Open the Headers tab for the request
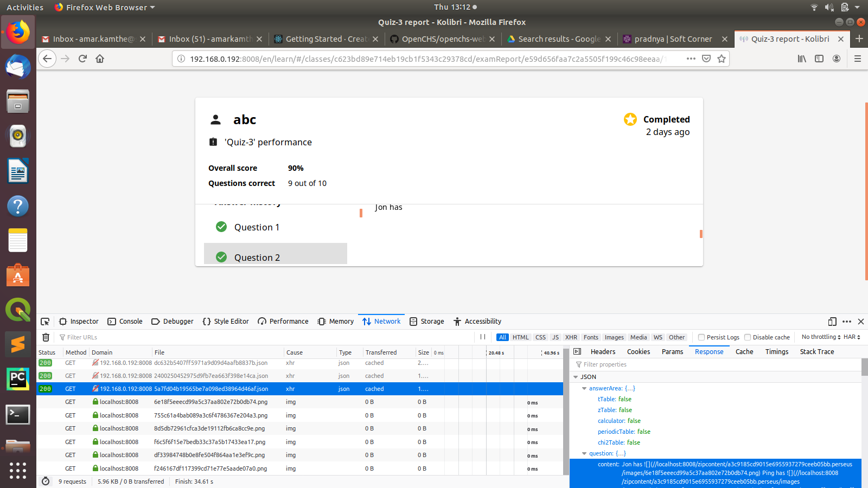 (603, 351)
